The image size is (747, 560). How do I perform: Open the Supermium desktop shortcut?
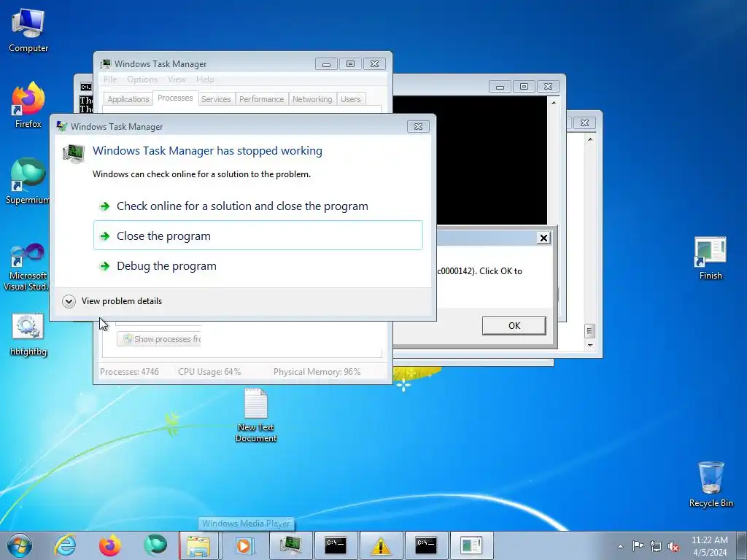28,181
